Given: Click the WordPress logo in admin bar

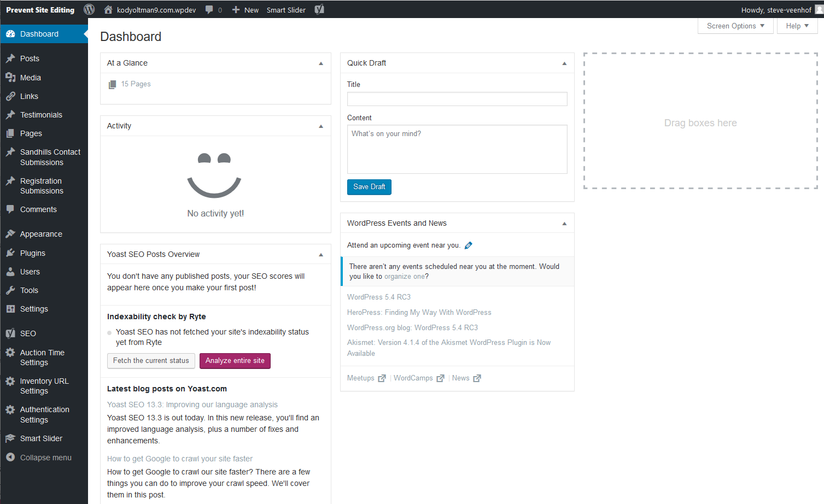Looking at the screenshot, I should [x=89, y=9].
